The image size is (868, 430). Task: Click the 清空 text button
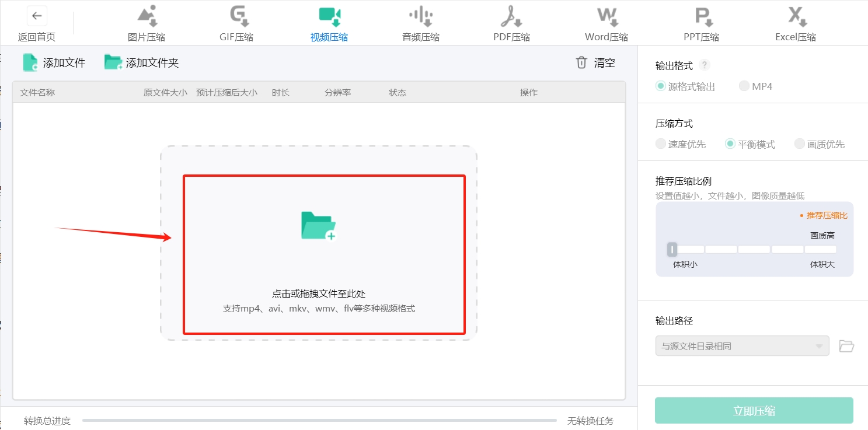(605, 63)
